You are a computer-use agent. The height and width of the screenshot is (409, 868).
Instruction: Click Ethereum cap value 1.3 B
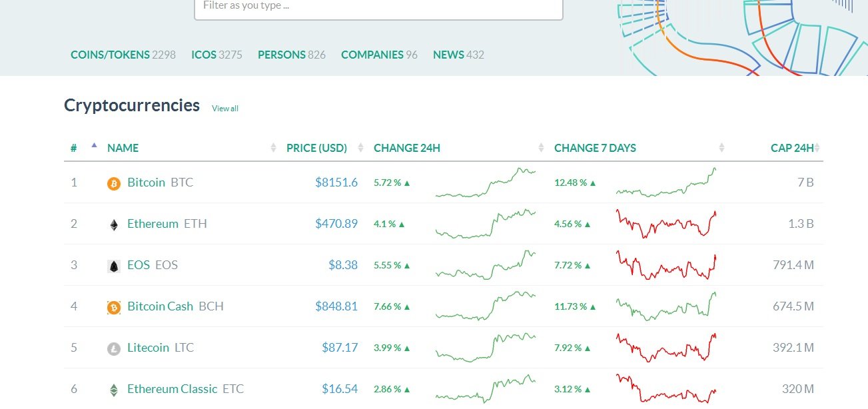tap(801, 223)
